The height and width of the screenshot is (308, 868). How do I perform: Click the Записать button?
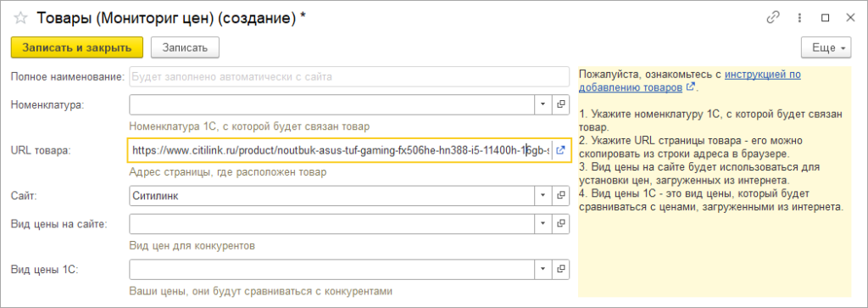click(185, 48)
